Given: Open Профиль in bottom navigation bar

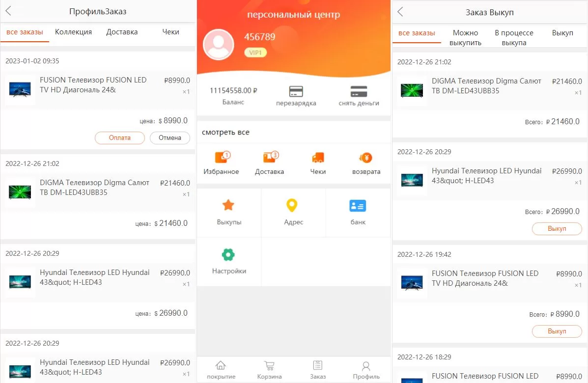Looking at the screenshot, I should [366, 370].
